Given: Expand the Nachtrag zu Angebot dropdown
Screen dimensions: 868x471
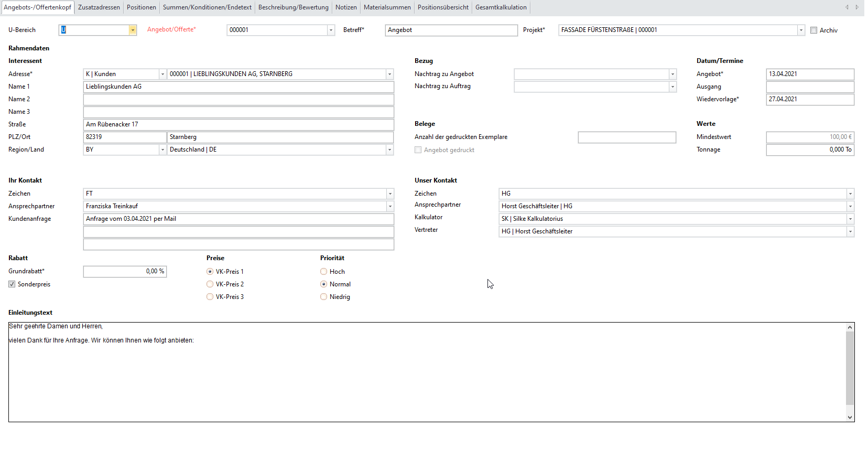Looking at the screenshot, I should (672, 74).
